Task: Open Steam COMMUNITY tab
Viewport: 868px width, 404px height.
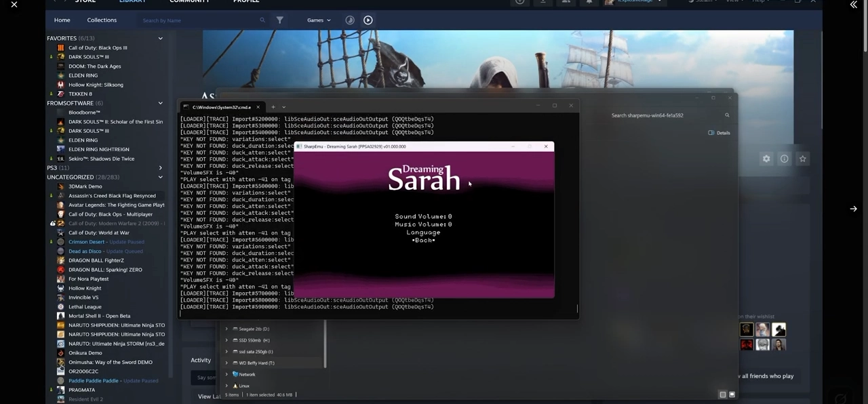Action: click(190, 1)
